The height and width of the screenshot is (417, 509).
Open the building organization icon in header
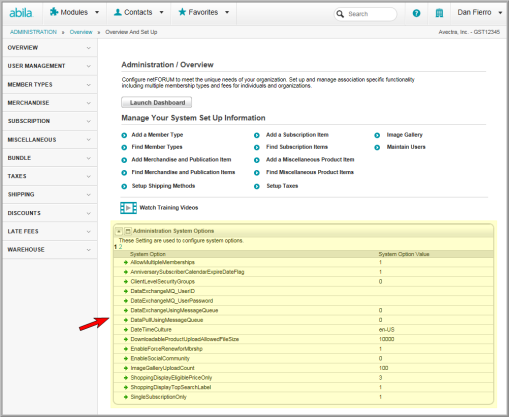tap(439, 13)
